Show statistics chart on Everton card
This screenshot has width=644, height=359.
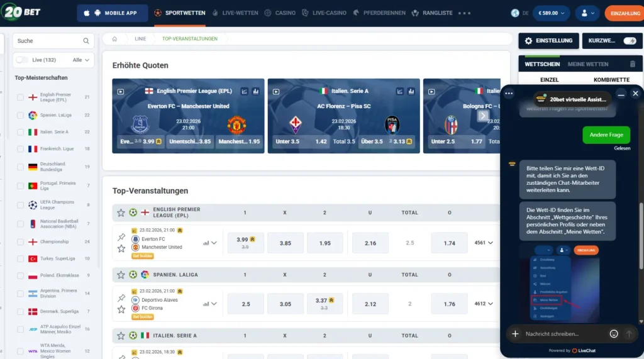click(245, 91)
